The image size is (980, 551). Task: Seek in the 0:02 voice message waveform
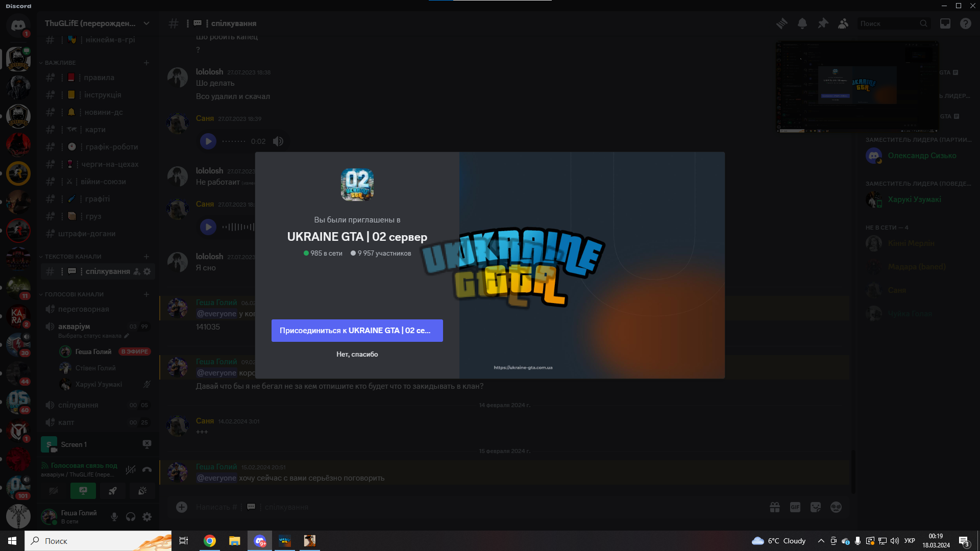coord(234,141)
